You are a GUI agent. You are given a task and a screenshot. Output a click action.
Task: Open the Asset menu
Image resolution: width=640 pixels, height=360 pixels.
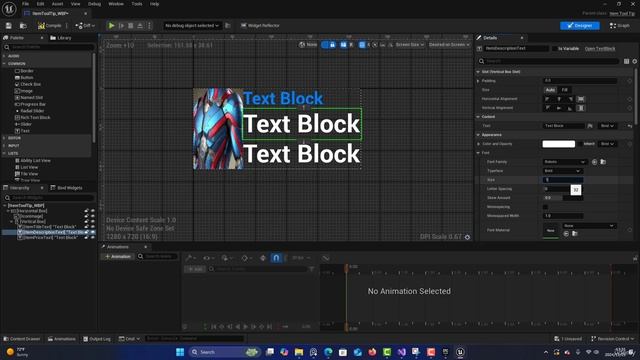[57, 4]
